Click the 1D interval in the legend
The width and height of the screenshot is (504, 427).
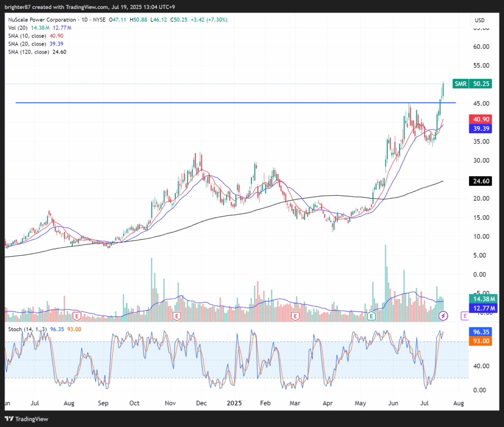[x=85, y=20]
